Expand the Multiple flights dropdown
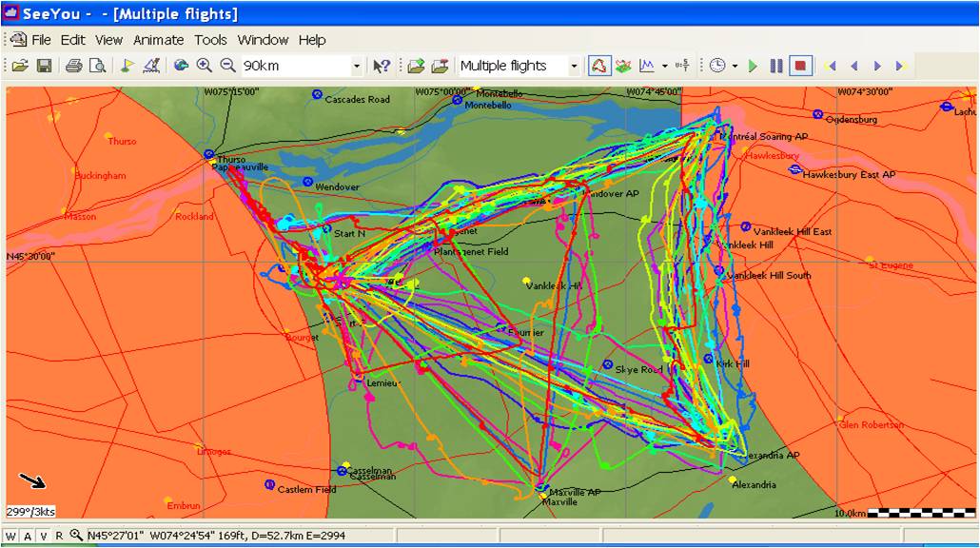The width and height of the screenshot is (980, 548). click(x=574, y=66)
